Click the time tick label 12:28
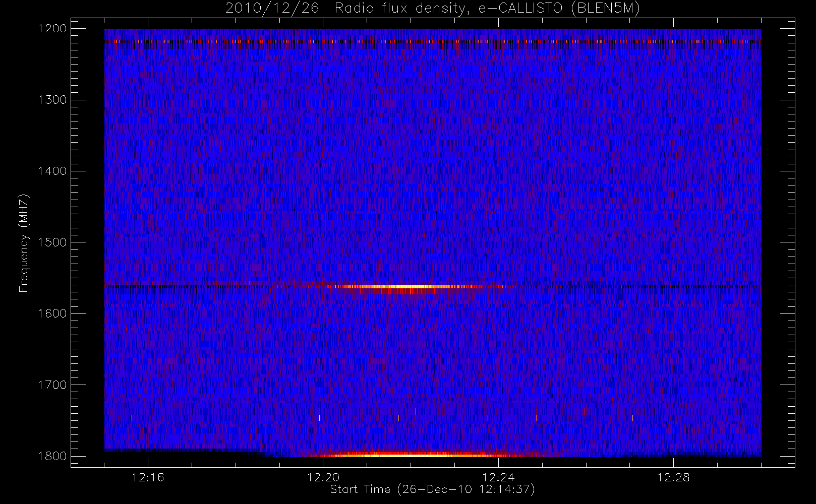 673,477
